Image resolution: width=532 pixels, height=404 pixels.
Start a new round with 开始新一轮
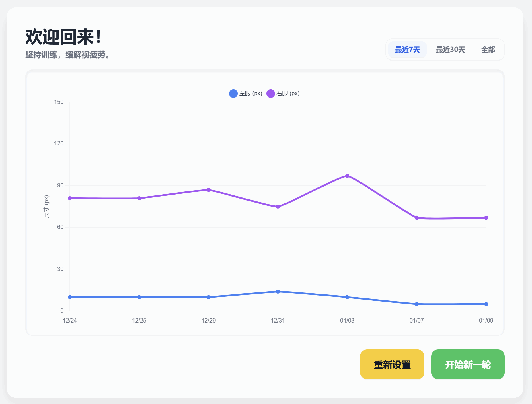point(468,364)
